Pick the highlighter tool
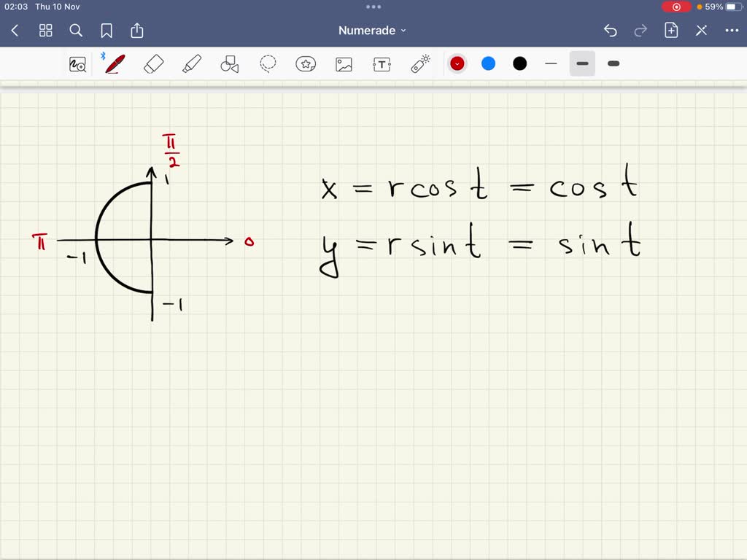The image size is (747, 560). pyautogui.click(x=191, y=63)
